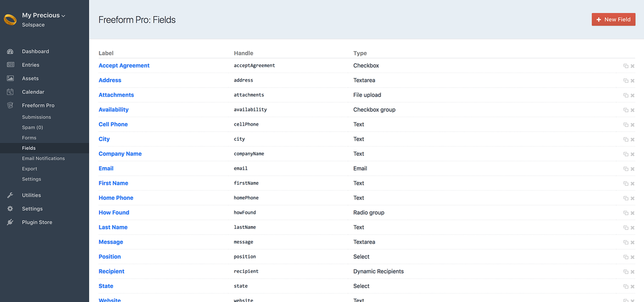Click the Entries newspaper icon

[x=10, y=65]
